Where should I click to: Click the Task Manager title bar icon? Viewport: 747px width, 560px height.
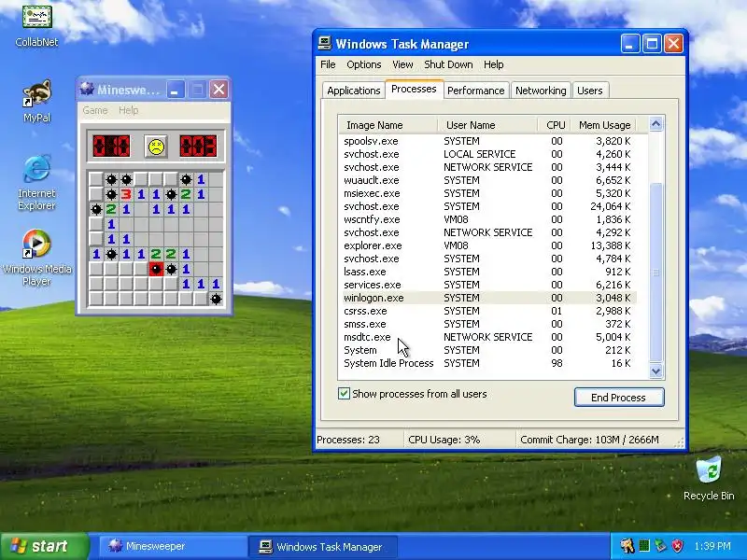coord(325,43)
